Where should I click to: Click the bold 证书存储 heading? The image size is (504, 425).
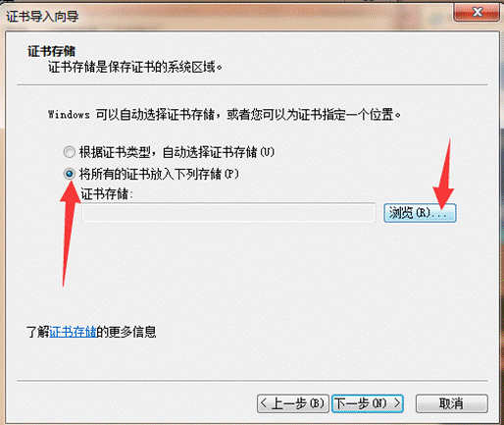coord(51,51)
